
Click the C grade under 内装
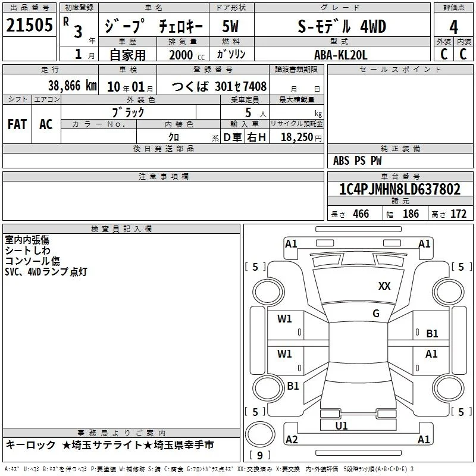(463, 54)
